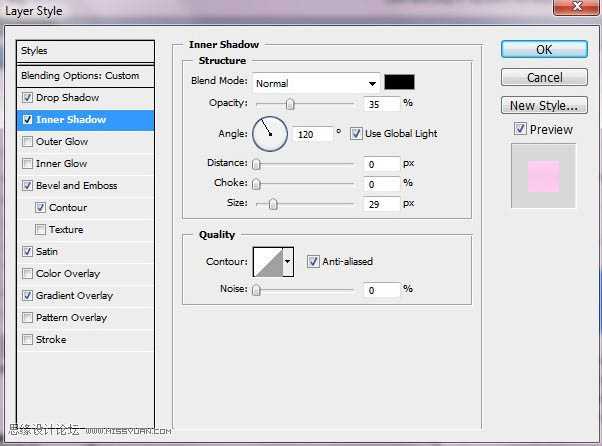
Task: Open the Contour picker dropdown arrow
Action: [x=288, y=262]
